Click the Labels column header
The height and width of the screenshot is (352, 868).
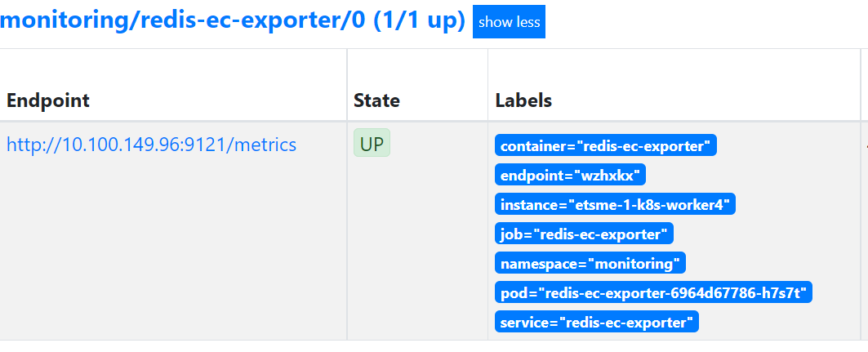pos(523,100)
